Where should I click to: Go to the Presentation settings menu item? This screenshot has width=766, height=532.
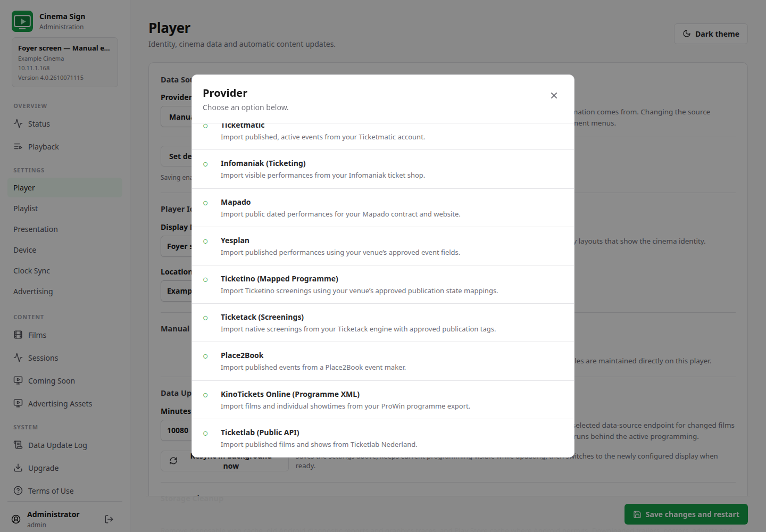[x=65, y=229]
